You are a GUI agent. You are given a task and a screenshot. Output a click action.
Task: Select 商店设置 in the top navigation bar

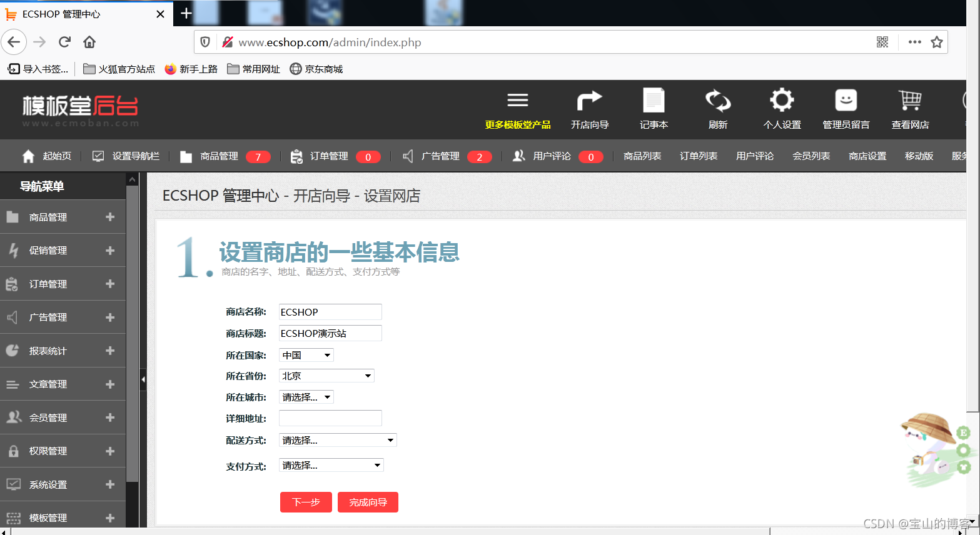tap(867, 156)
